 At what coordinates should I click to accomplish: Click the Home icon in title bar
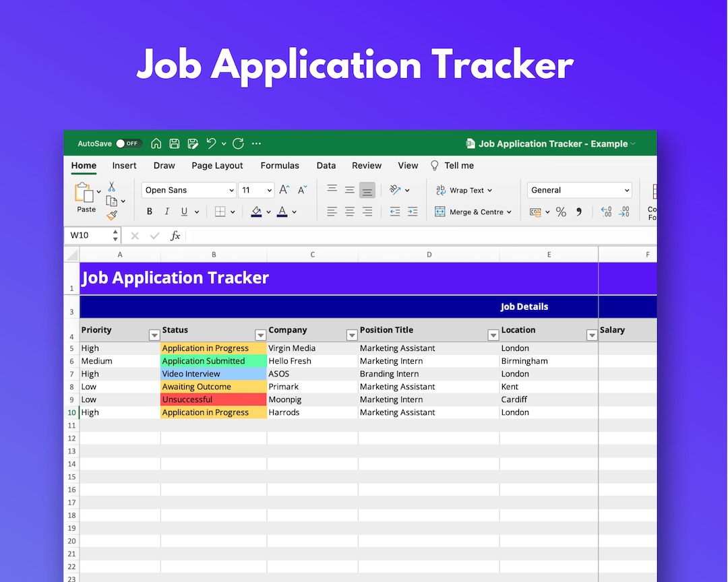(x=156, y=143)
